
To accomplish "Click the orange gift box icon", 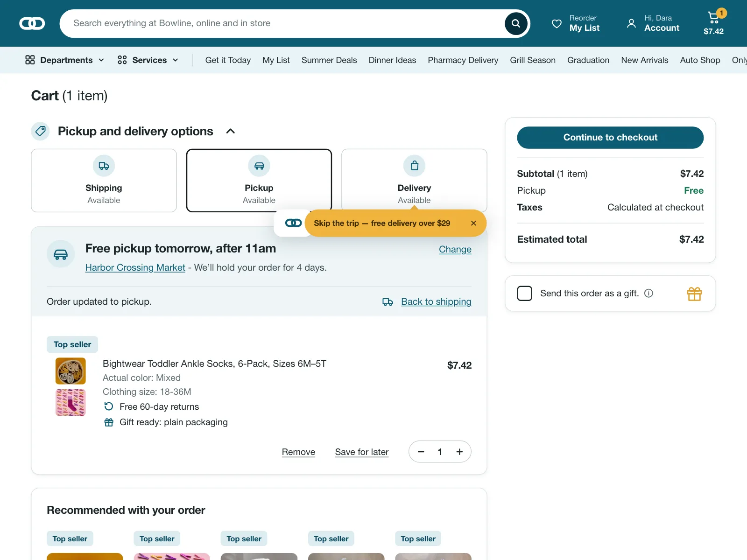I will pyautogui.click(x=694, y=294).
